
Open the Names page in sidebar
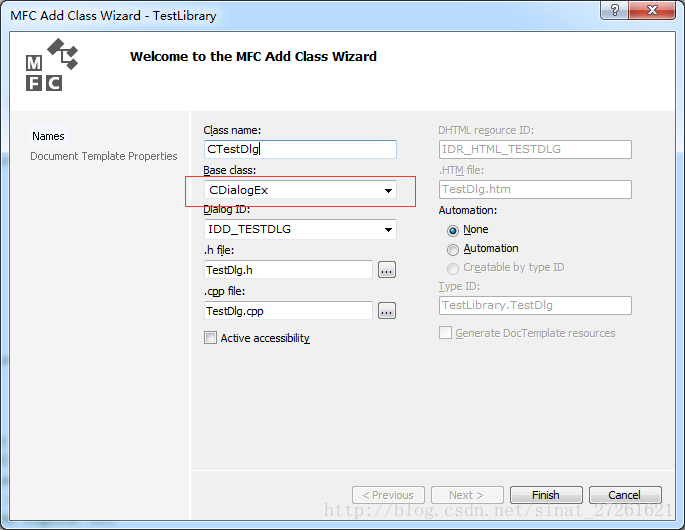pyautogui.click(x=48, y=136)
